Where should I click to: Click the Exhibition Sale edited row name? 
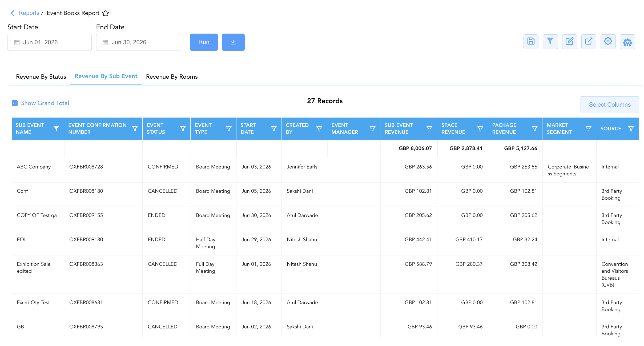point(34,267)
